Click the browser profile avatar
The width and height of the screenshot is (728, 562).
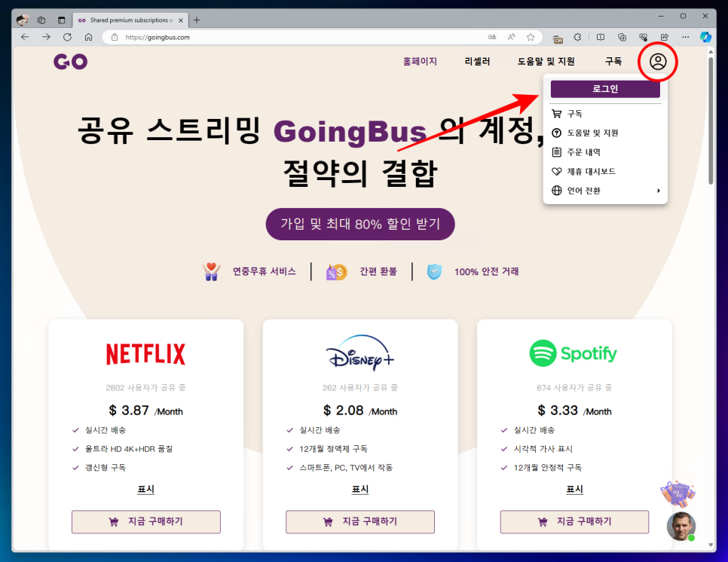(22, 20)
